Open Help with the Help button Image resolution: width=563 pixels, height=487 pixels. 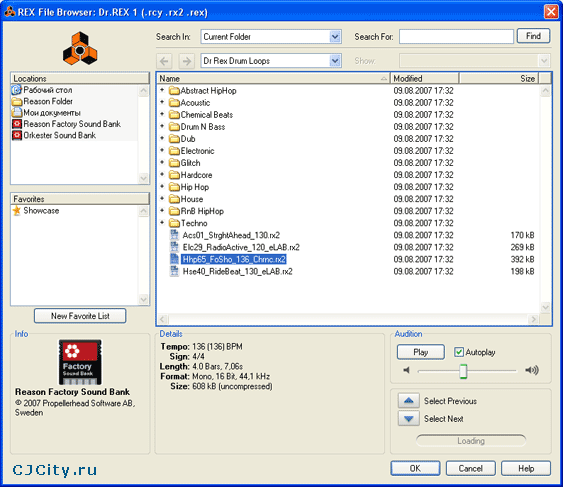[526, 468]
